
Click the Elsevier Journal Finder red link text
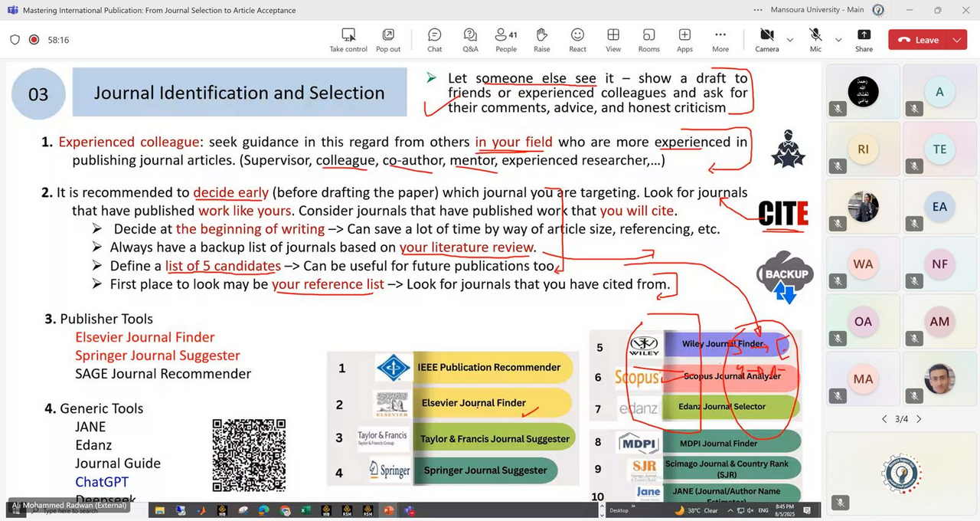click(x=145, y=337)
